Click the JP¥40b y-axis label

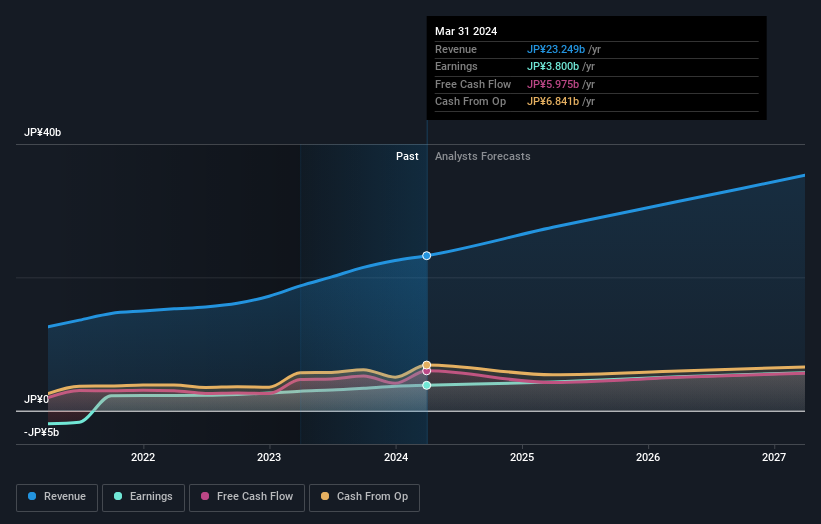[42, 132]
